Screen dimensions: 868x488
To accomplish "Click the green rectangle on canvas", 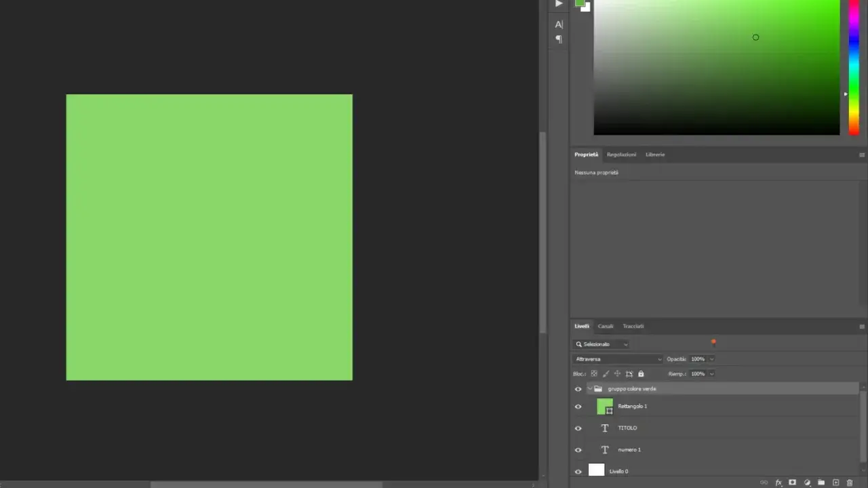I will [209, 237].
